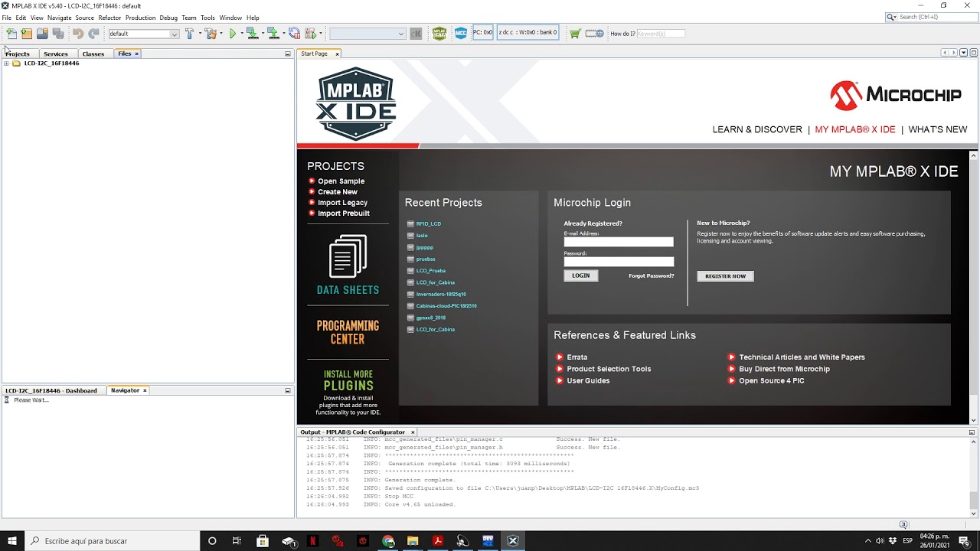Click the Clean and Build icon
This screenshot has height=551, width=980.
pos(211,34)
